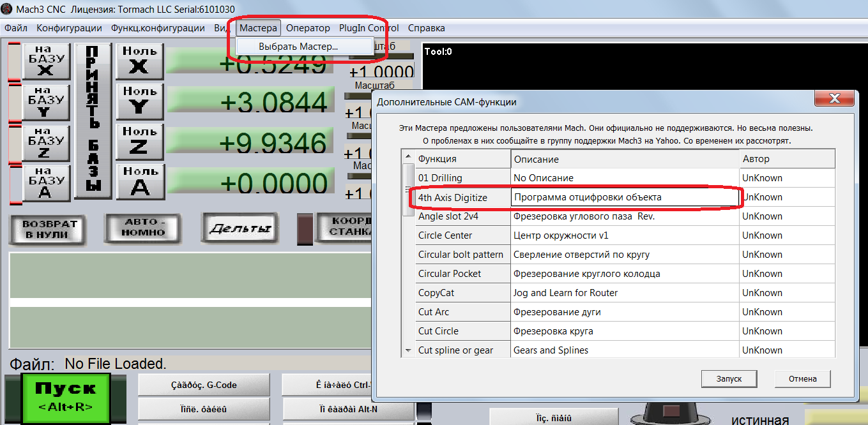868x425 pixels.
Task: Click the Jog and Learn for Router cell
Action: click(x=625, y=293)
